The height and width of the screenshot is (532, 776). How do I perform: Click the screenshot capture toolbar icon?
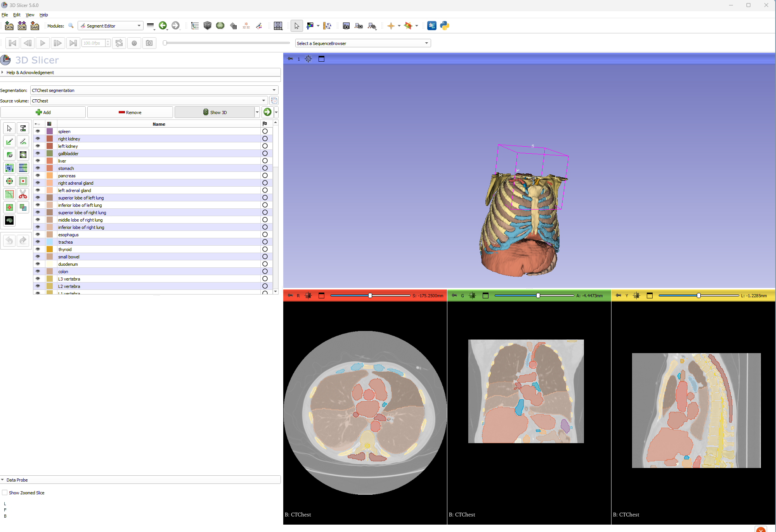pos(346,26)
